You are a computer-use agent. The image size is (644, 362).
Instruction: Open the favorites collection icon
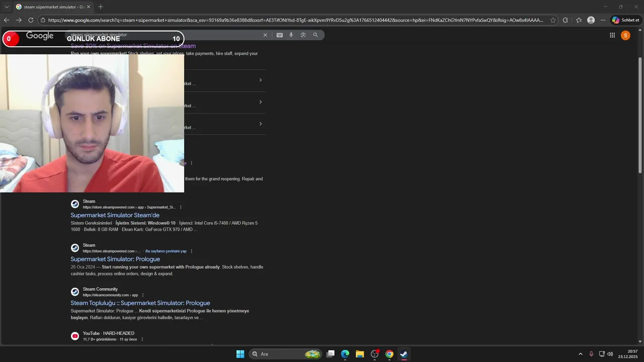(579, 20)
